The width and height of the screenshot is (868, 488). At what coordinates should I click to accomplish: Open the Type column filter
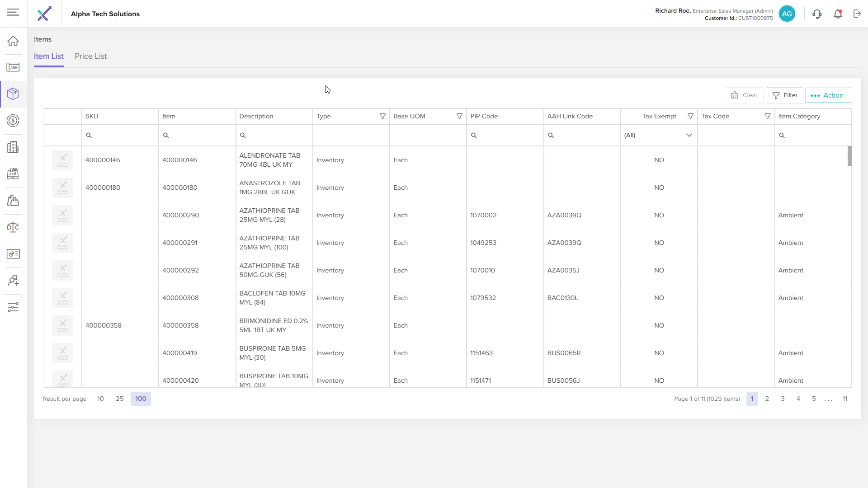click(x=382, y=116)
